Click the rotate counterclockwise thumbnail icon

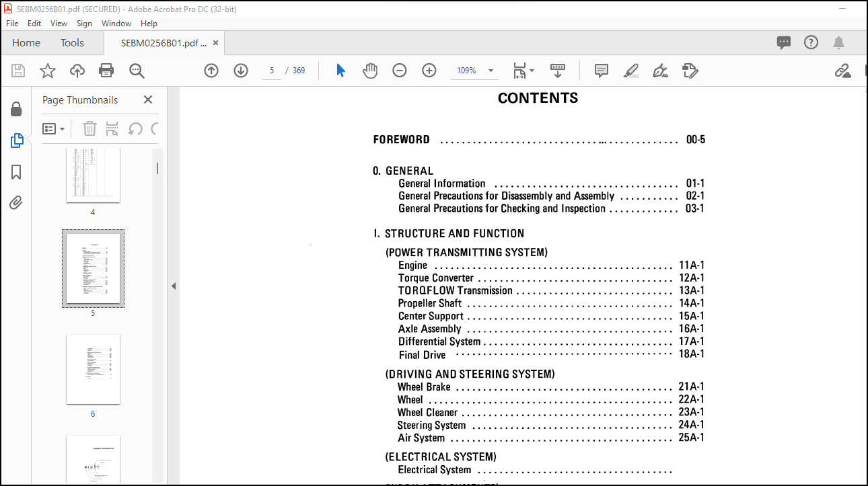(135, 128)
